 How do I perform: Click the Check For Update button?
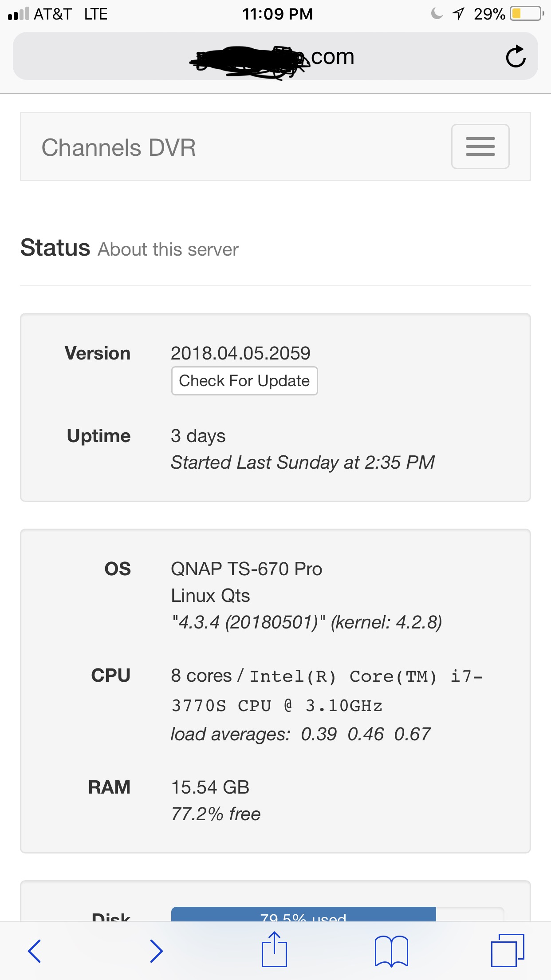click(244, 381)
